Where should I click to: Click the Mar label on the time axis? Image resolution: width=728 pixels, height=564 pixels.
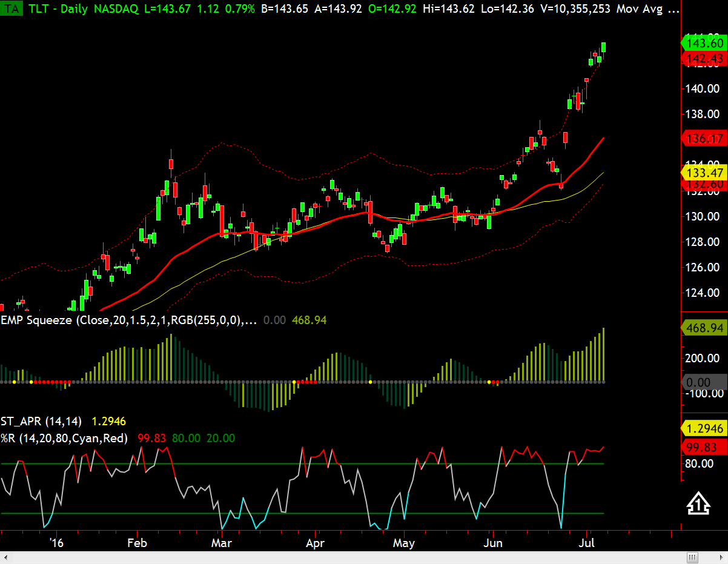point(222,543)
